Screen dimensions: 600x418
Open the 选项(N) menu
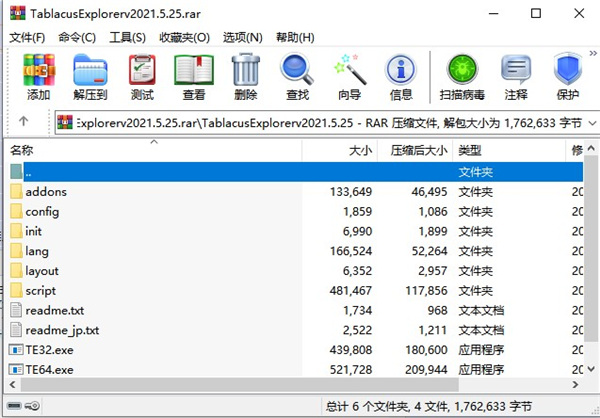point(243,38)
